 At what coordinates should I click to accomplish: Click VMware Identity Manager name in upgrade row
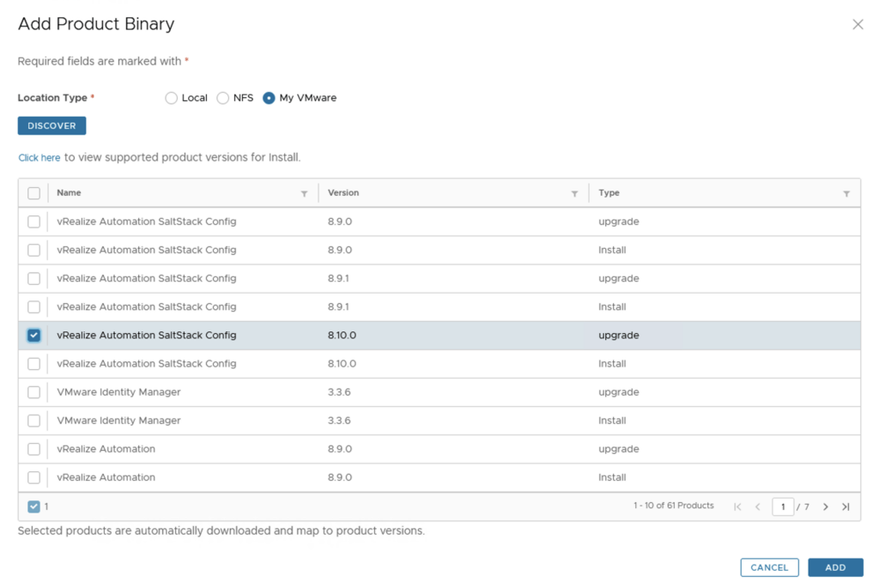point(118,392)
